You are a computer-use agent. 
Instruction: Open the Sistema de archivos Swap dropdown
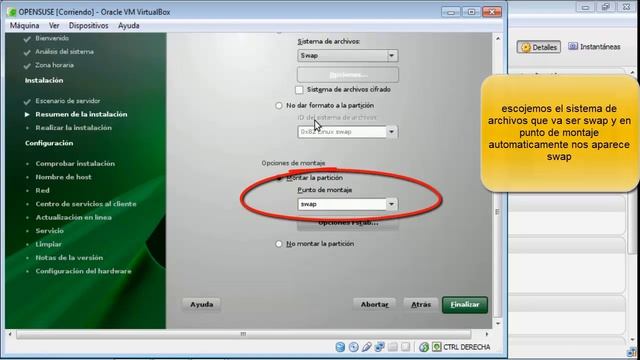[348, 56]
